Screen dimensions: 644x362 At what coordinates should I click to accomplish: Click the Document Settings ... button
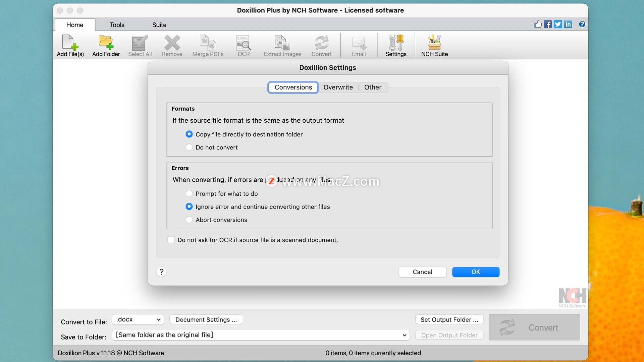point(206,319)
